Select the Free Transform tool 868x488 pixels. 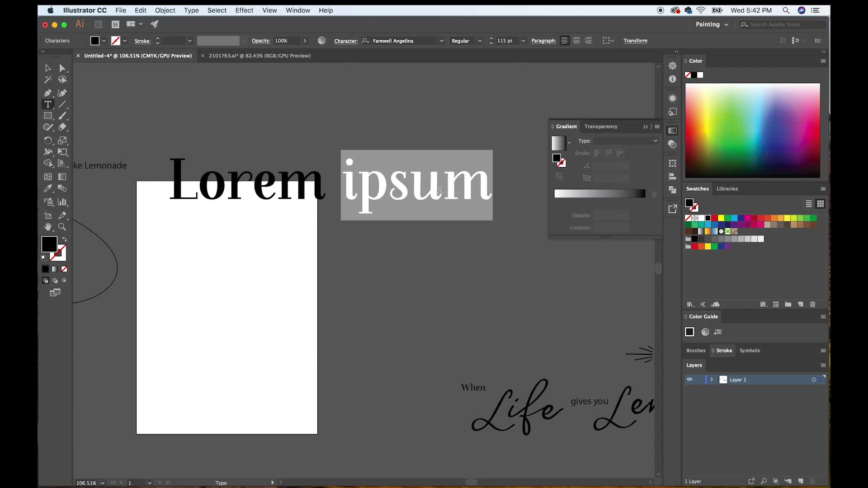click(63, 152)
